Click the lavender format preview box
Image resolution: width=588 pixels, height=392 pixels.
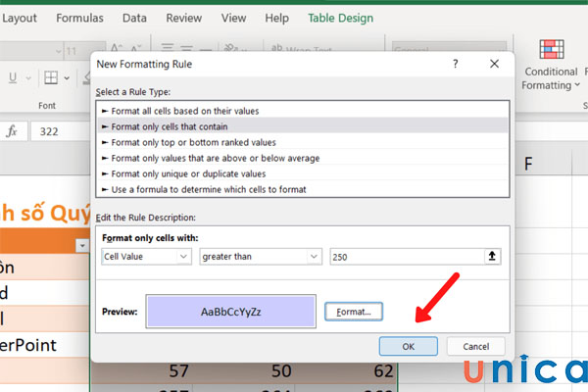coord(231,311)
